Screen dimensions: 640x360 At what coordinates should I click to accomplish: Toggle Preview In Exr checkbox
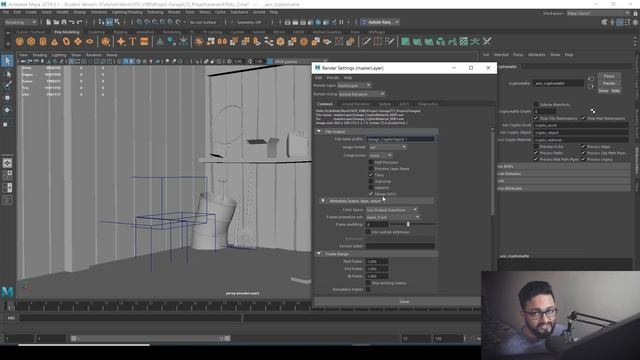click(x=536, y=147)
